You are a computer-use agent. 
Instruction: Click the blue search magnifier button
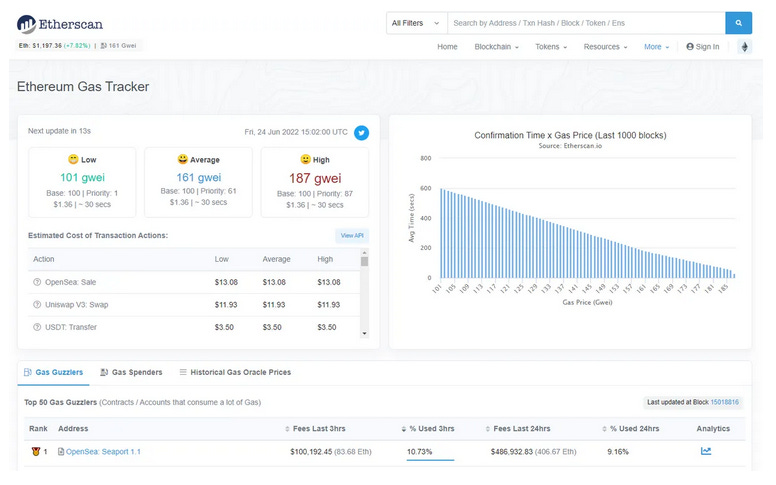738,23
